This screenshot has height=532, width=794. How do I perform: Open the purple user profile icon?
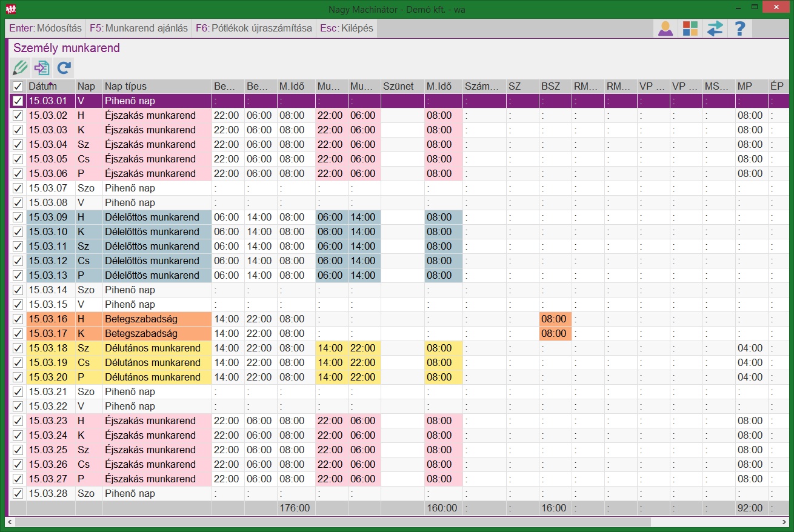point(666,28)
